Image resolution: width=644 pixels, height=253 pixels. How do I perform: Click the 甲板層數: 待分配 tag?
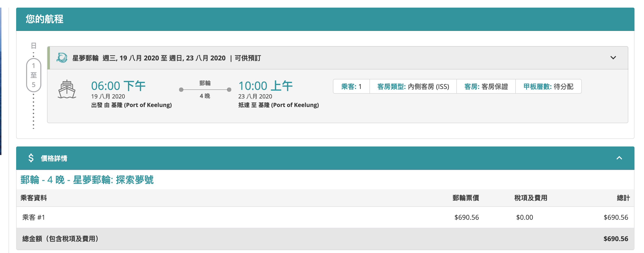548,87
